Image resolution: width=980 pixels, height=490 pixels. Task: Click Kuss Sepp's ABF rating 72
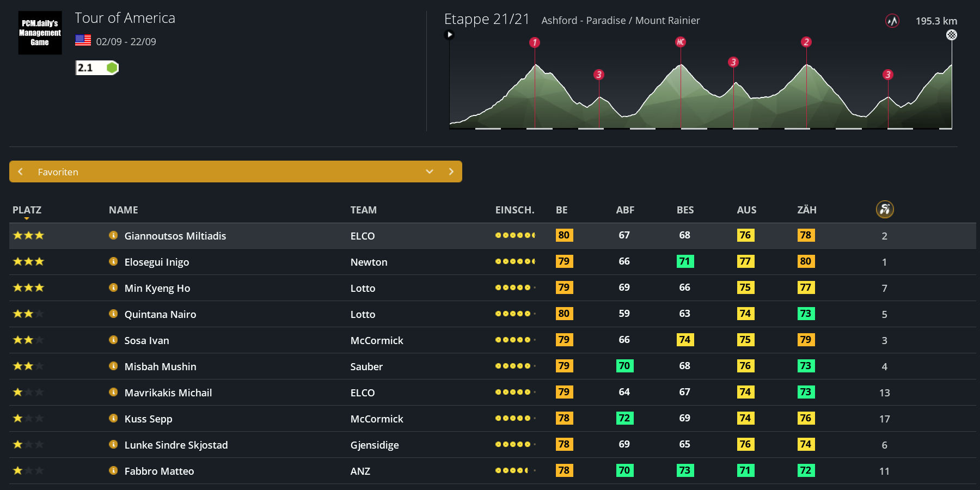point(624,418)
